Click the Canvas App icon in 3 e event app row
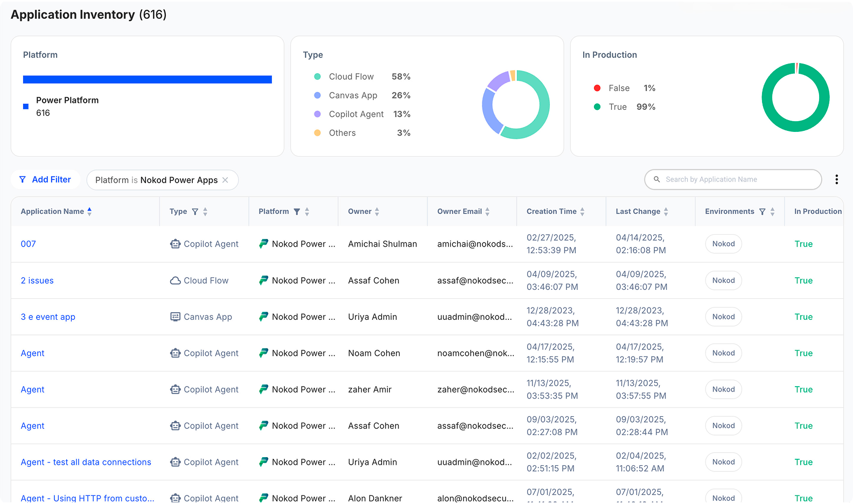 tap(175, 317)
